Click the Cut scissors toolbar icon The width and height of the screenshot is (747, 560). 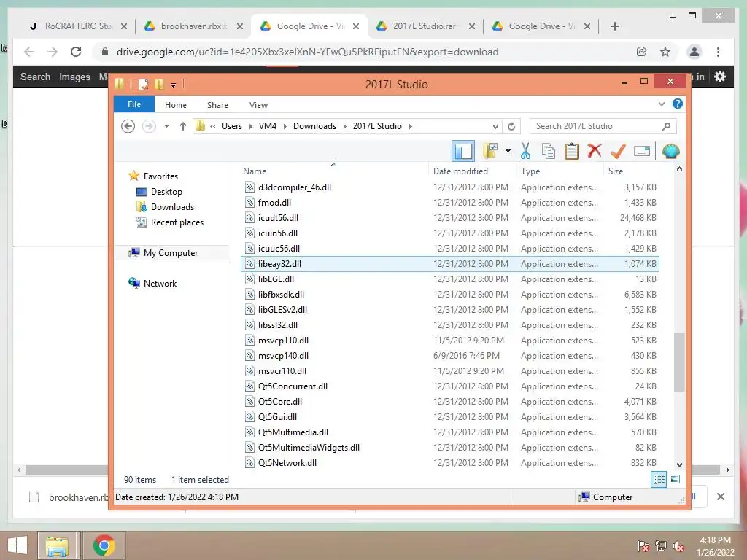coord(525,151)
